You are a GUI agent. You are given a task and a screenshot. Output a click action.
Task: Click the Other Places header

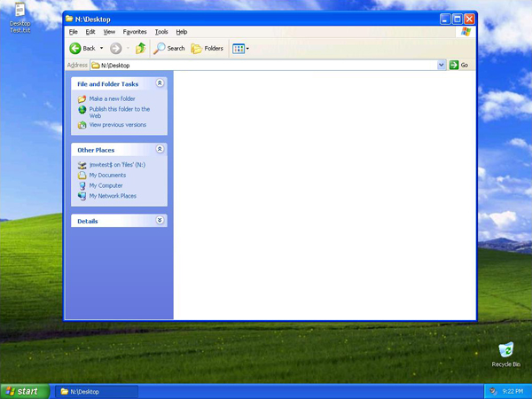[x=119, y=150]
